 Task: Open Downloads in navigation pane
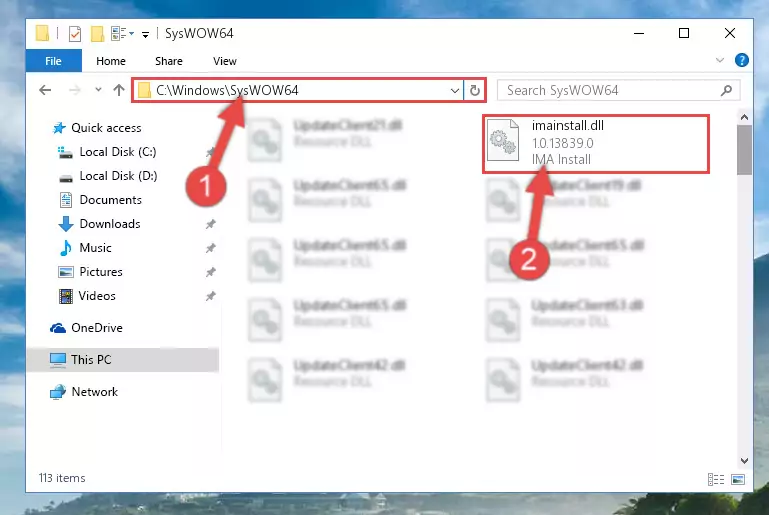(x=110, y=224)
